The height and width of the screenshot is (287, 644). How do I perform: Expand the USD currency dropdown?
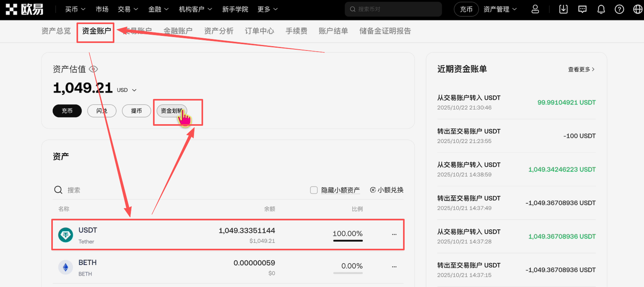[x=127, y=90]
